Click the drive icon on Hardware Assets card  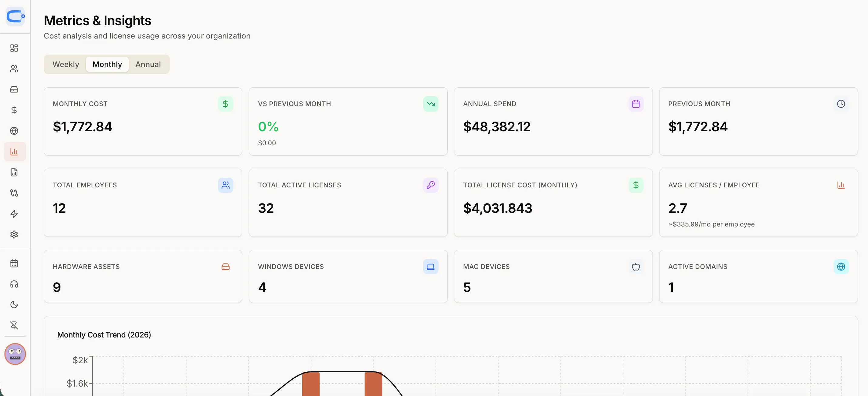[x=225, y=267]
